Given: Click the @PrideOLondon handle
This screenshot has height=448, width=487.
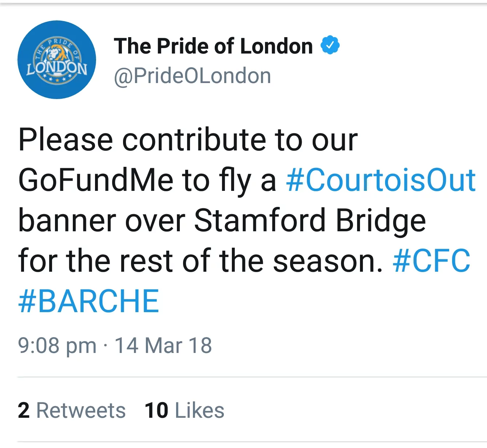Looking at the screenshot, I should coord(192,75).
